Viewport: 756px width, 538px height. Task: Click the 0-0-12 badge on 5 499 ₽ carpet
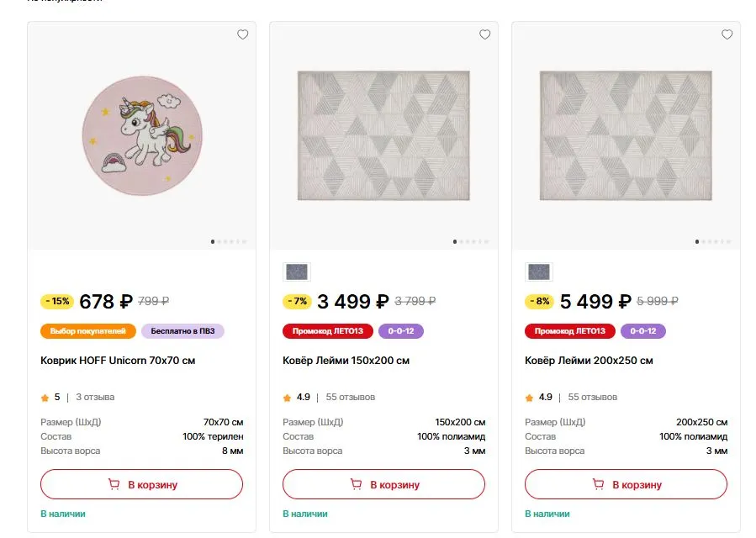[643, 331]
